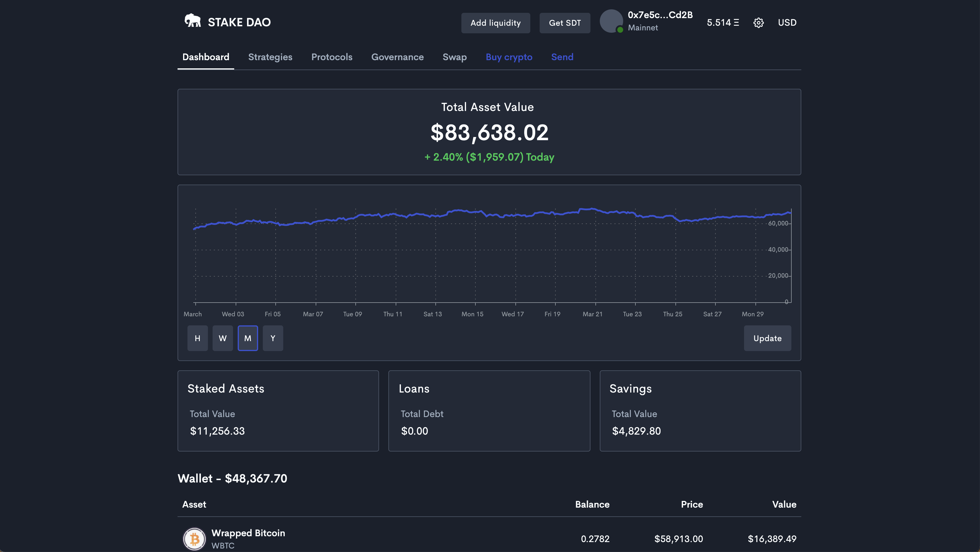Click the Get SDT button

click(x=564, y=23)
